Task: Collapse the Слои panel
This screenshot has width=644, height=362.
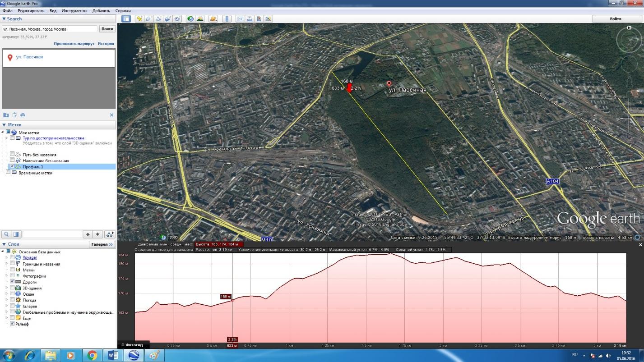Action: (4, 244)
